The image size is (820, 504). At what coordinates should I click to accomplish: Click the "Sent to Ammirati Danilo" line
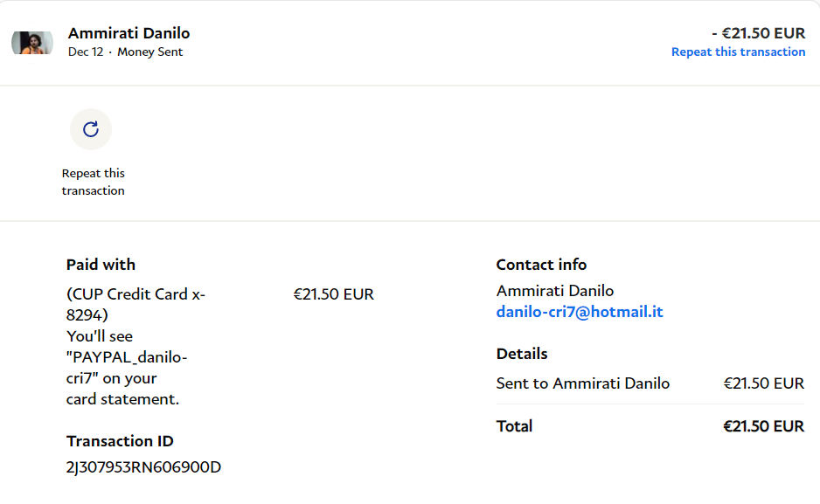click(x=582, y=383)
